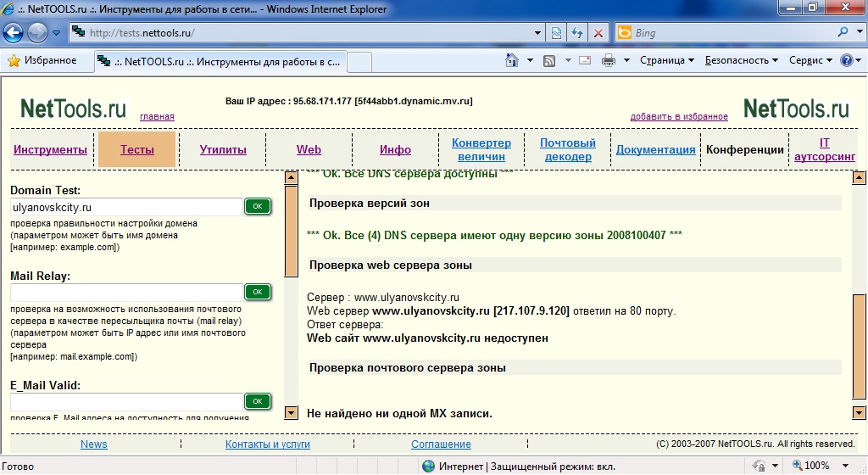Screen dimensions: 868x475
Task: Submit Domain Test with OK button
Action: point(258,206)
